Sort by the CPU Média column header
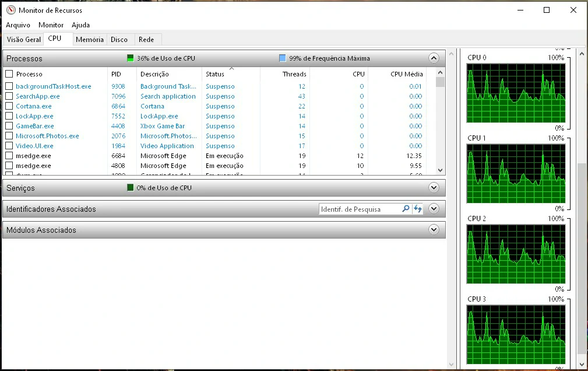588x371 pixels. coord(407,74)
